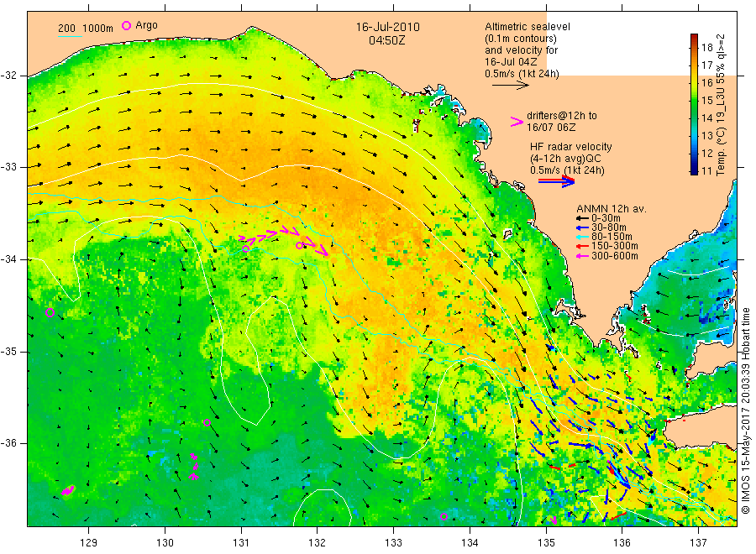
Task: Click the black 0-30m legend arrow
Action: pyautogui.click(x=582, y=219)
